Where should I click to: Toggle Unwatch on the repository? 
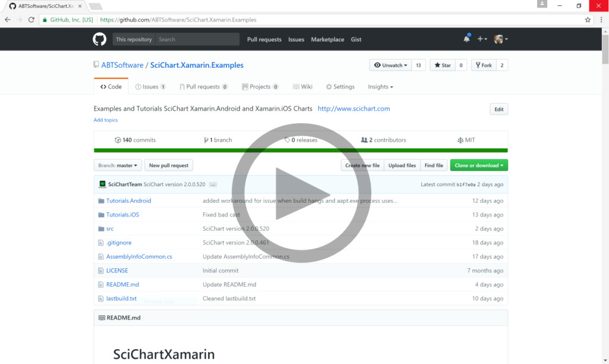(x=390, y=65)
